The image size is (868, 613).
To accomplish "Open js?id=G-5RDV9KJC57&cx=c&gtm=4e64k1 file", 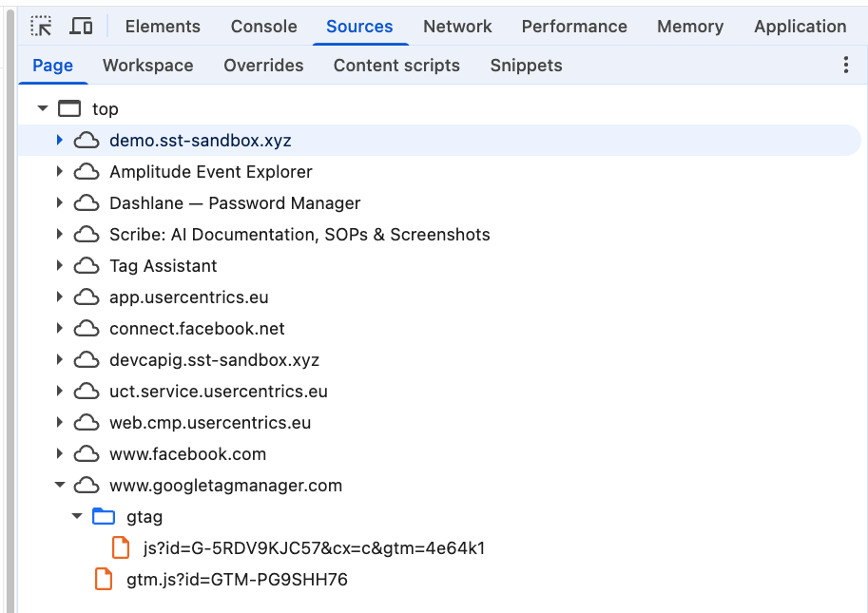I will click(x=314, y=548).
